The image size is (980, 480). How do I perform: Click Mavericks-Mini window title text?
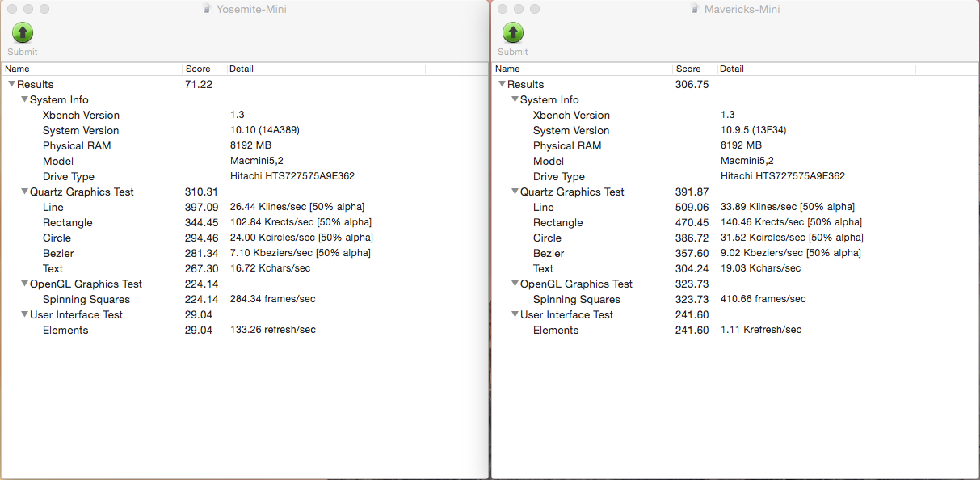tap(742, 9)
